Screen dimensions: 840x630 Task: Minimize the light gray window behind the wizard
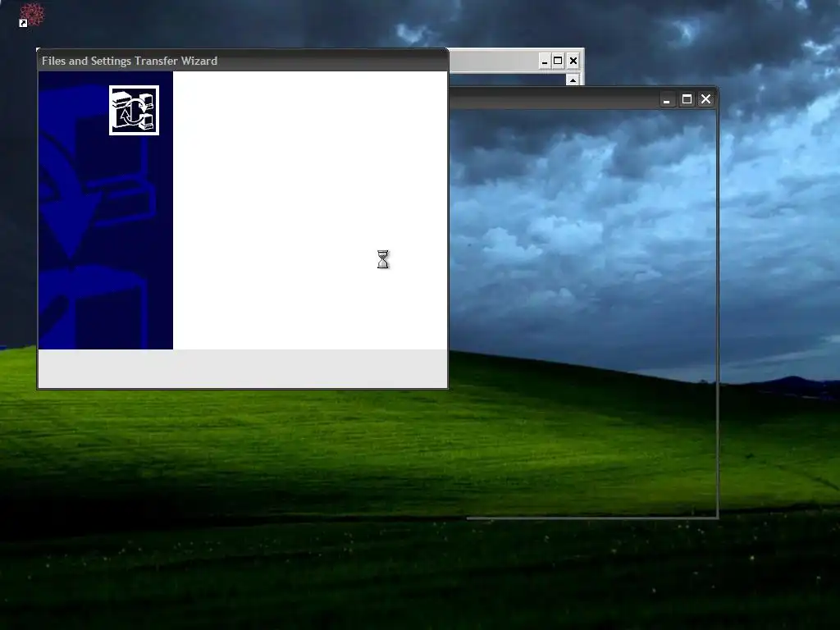pyautogui.click(x=545, y=61)
